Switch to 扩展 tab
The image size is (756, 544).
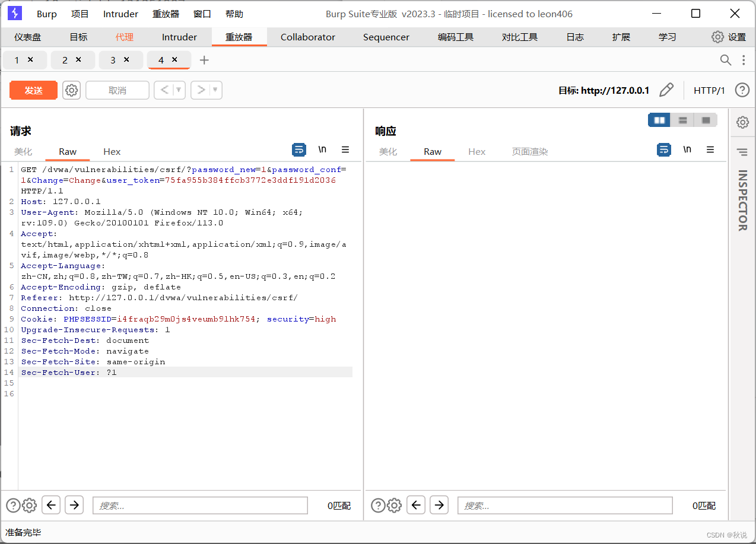tap(621, 37)
